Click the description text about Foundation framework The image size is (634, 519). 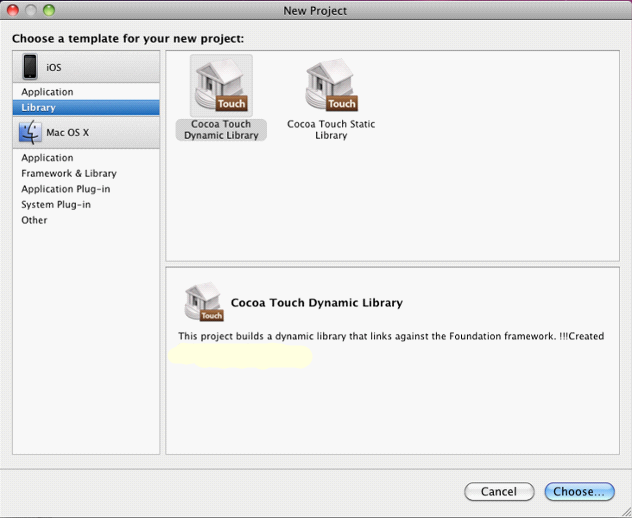click(391, 336)
